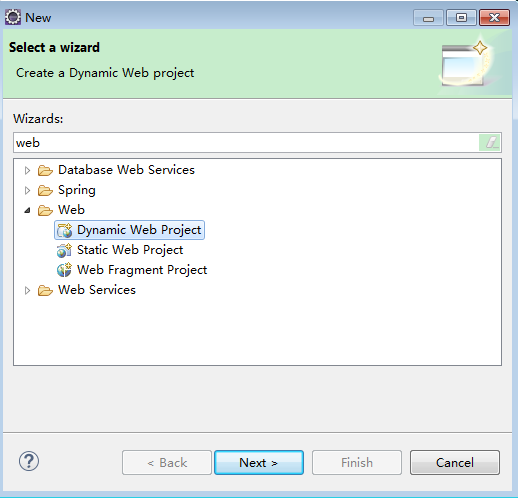Expand the Spring category arrow
This screenshot has width=518, height=498.
27,190
